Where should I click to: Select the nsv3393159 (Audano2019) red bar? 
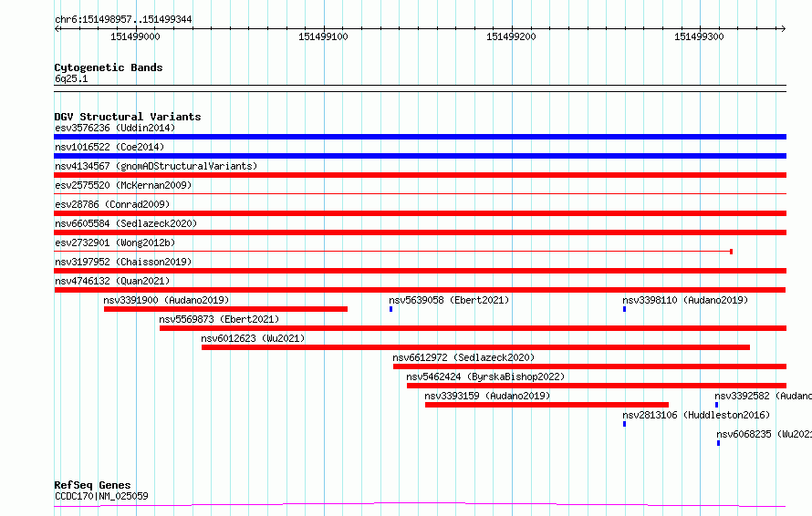click(x=547, y=405)
